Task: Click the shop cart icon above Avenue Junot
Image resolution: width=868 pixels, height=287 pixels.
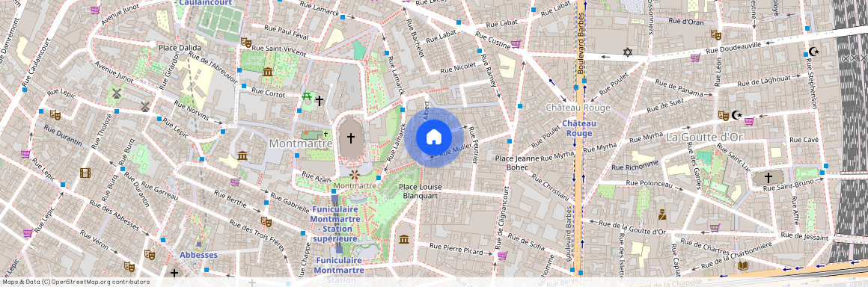Action: (x=95, y=10)
